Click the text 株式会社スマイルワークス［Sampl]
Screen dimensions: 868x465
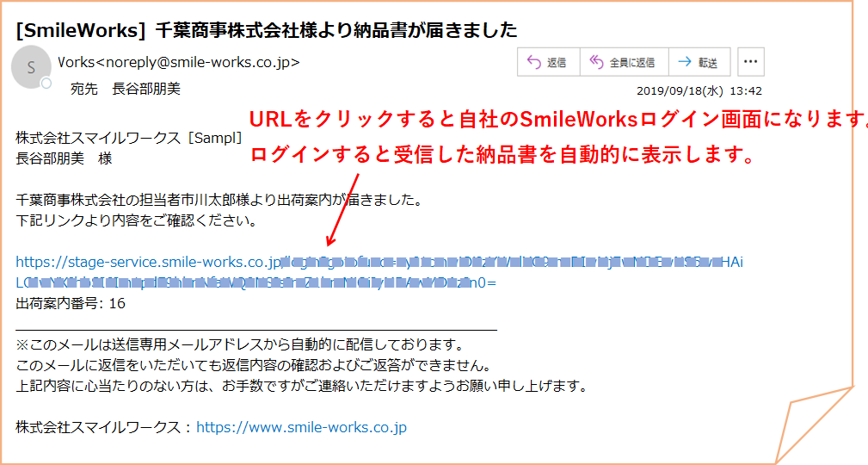point(129,138)
